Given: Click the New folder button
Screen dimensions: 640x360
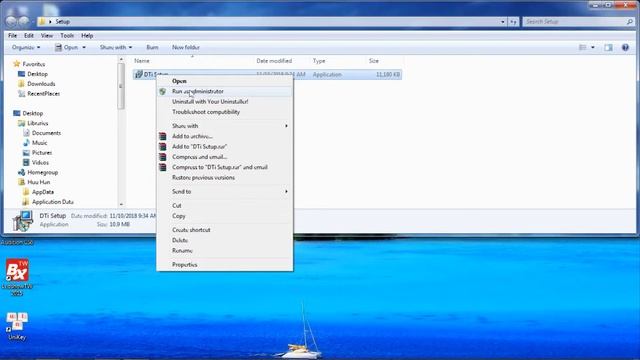Looking at the screenshot, I should 186,47.
